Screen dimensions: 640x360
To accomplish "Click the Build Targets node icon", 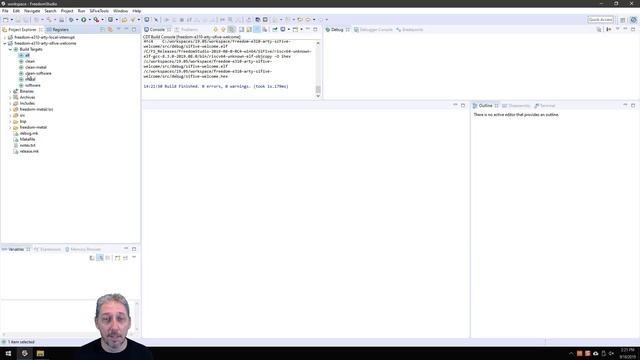I will point(16,49).
